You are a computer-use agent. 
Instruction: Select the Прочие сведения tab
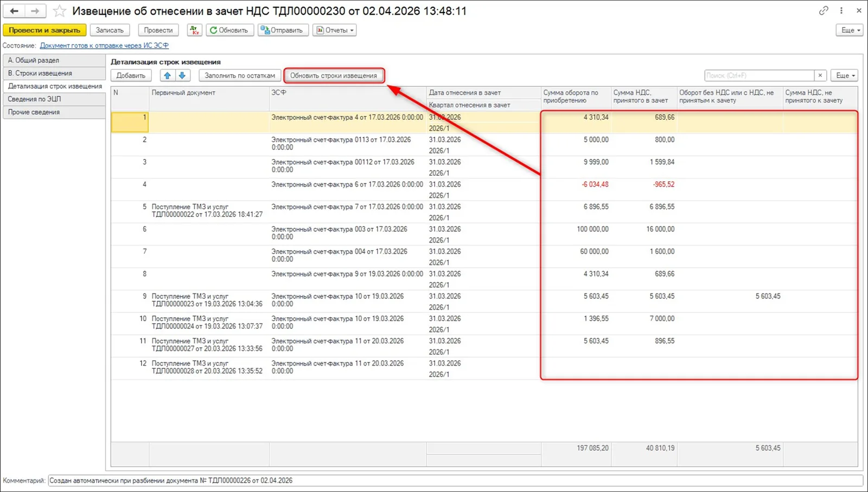(54, 112)
